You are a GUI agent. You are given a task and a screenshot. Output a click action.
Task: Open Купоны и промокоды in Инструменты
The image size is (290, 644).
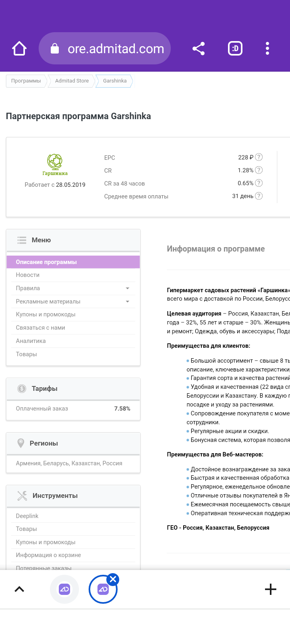click(x=73, y=542)
